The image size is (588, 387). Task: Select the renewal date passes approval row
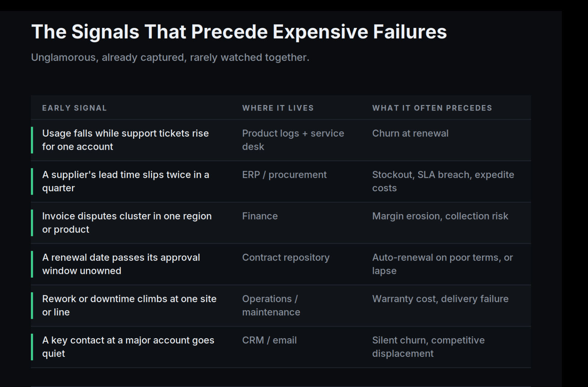pyautogui.click(x=281, y=264)
